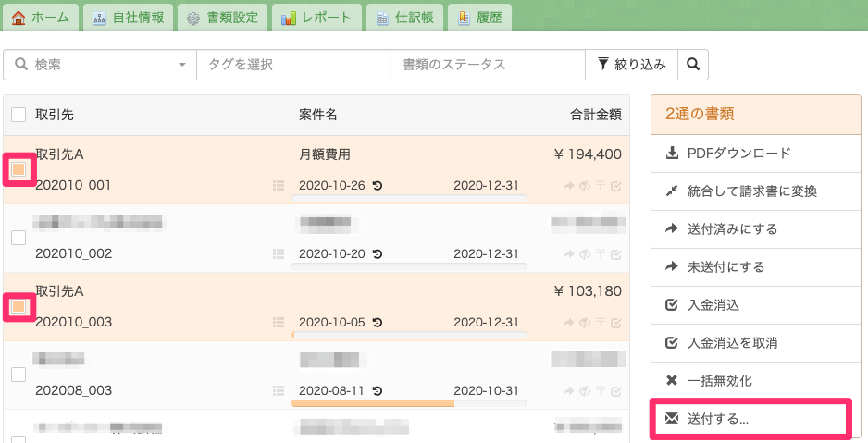The width and height of the screenshot is (868, 443).
Task: Click the crossed-eye icon in row 202010_003
Action: pyautogui.click(x=585, y=323)
